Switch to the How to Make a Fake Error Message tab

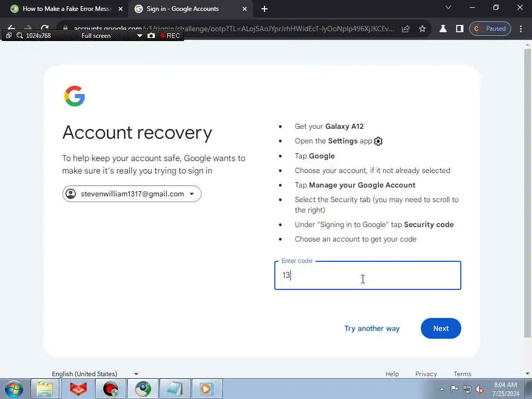point(66,9)
